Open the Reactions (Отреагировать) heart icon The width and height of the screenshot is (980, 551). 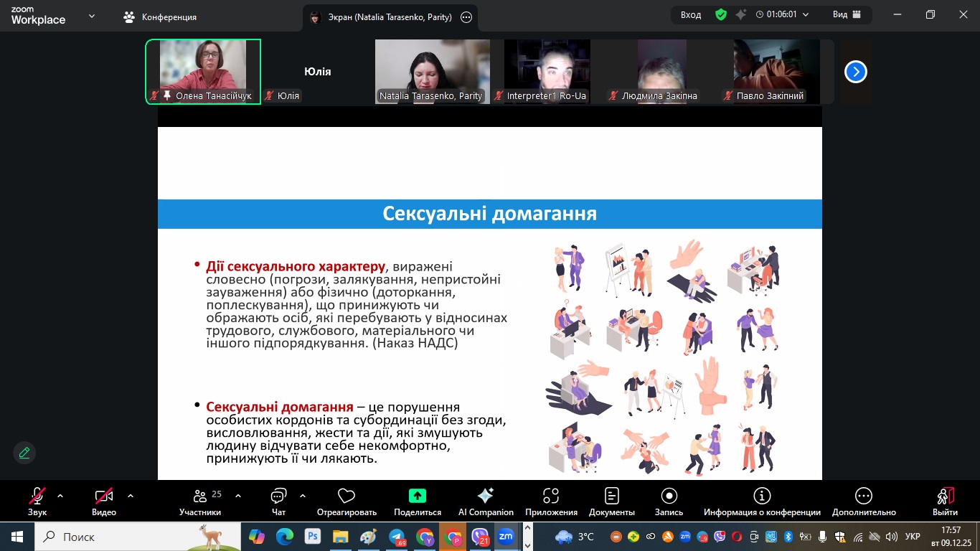[347, 496]
